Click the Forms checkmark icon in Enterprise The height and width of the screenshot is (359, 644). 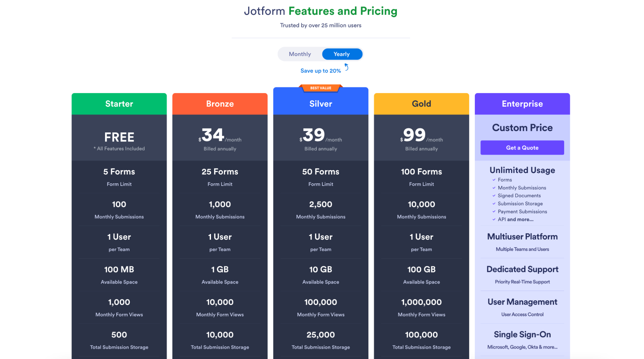494,180
